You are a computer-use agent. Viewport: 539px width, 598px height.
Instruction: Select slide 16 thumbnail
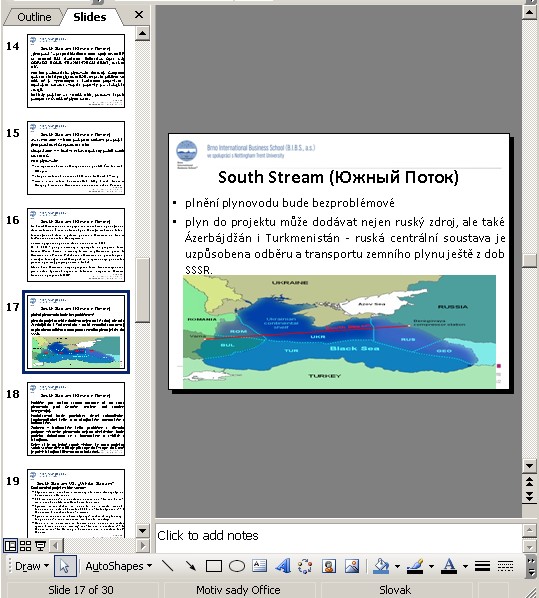pyautogui.click(x=76, y=245)
